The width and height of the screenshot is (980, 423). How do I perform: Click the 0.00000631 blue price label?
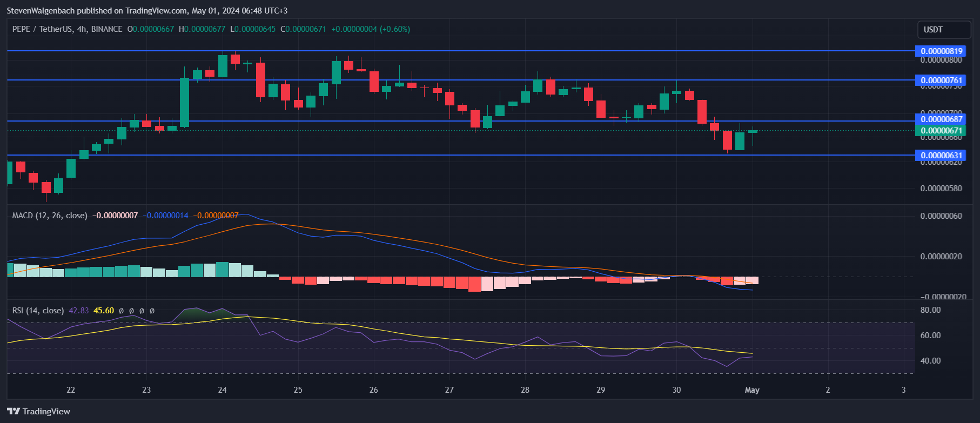click(941, 156)
